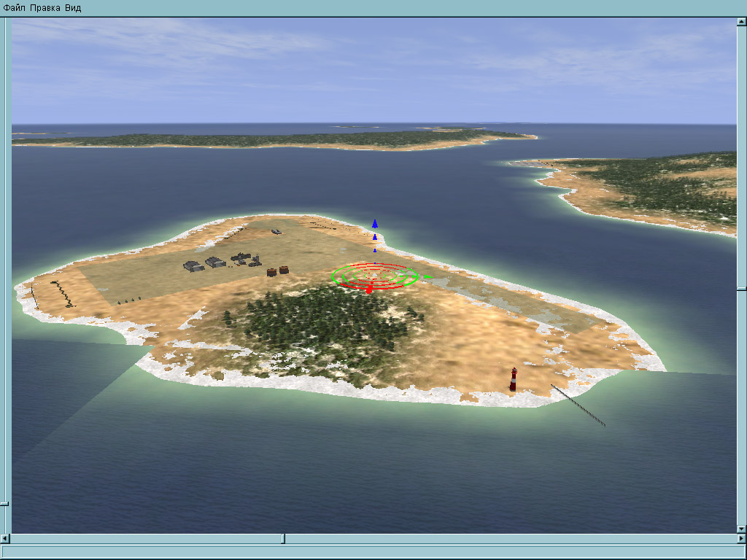
Task: Select the gray hangar buildings on the airfield
Action: pyautogui.click(x=205, y=264)
